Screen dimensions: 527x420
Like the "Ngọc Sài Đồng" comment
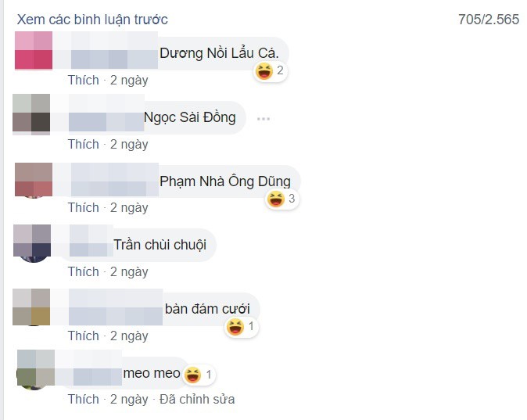pos(84,144)
